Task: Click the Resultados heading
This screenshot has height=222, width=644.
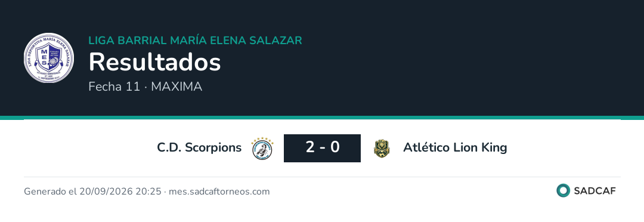Action: 155,63
